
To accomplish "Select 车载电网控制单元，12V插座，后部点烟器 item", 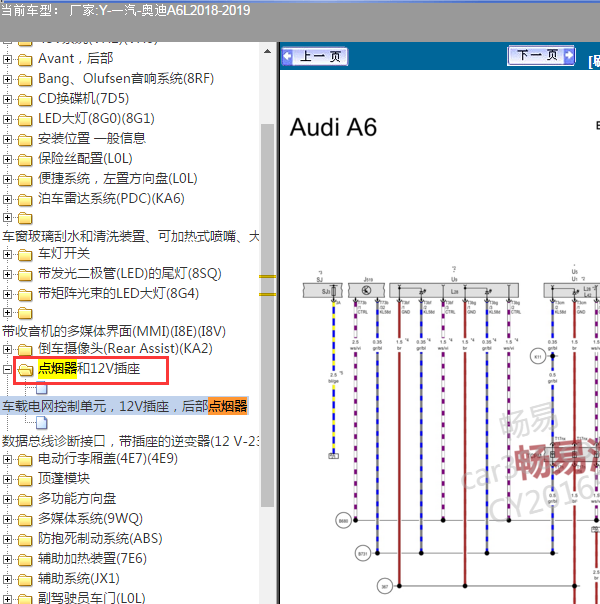I will [124, 406].
